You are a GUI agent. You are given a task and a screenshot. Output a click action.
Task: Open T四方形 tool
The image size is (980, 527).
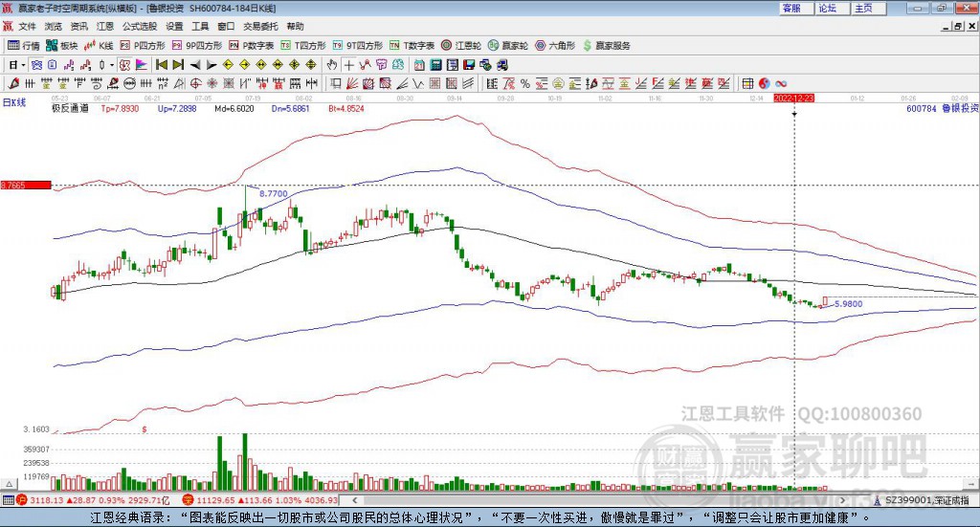(303, 46)
